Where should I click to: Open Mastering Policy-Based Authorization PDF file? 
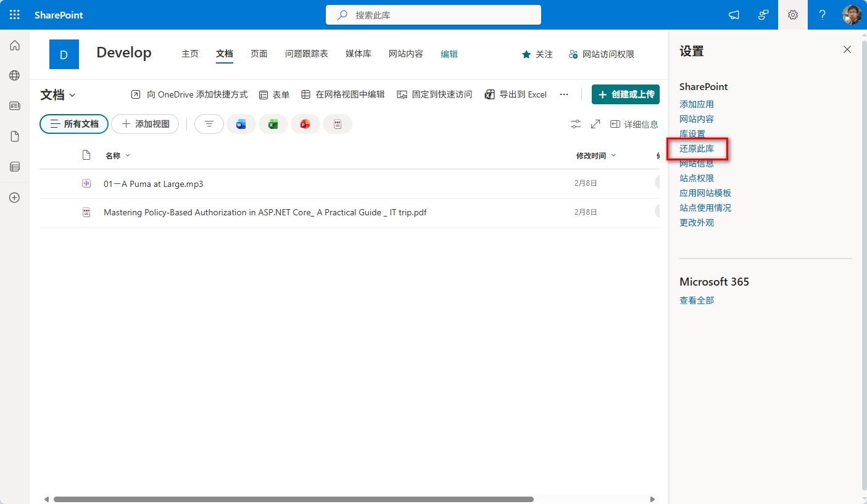pos(265,212)
